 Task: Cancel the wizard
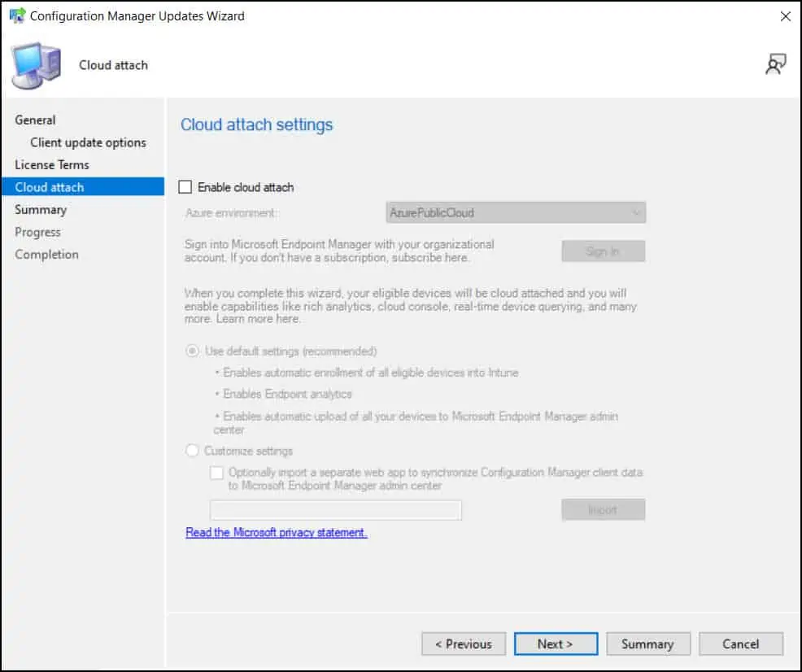pos(741,644)
